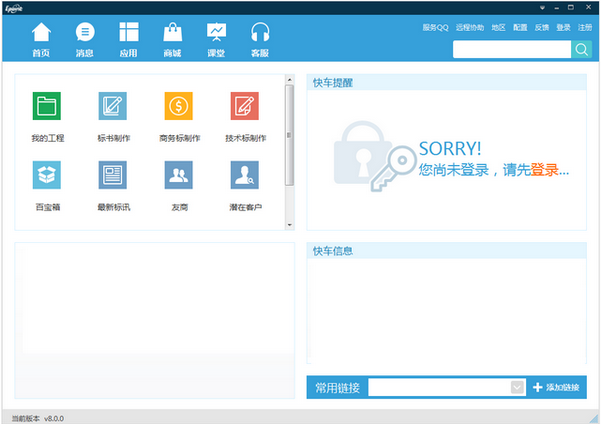Open the title bar dropdown arrow menu
Screen dimensions: 602x424
pos(541,6)
